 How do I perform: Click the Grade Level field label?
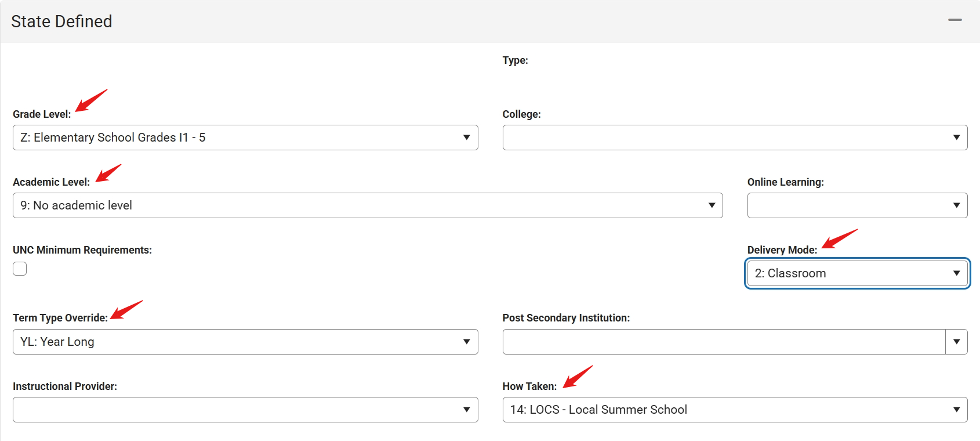point(42,114)
